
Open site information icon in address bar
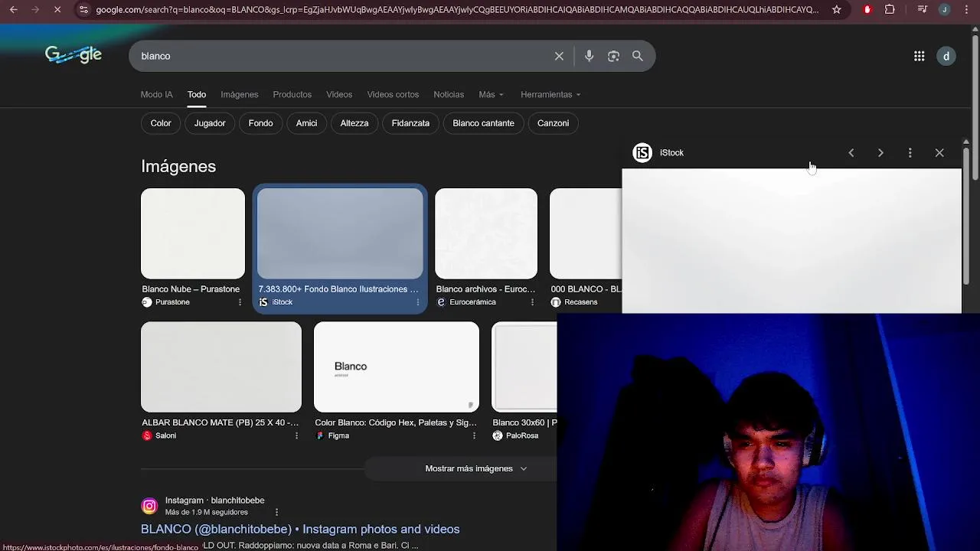point(83,10)
